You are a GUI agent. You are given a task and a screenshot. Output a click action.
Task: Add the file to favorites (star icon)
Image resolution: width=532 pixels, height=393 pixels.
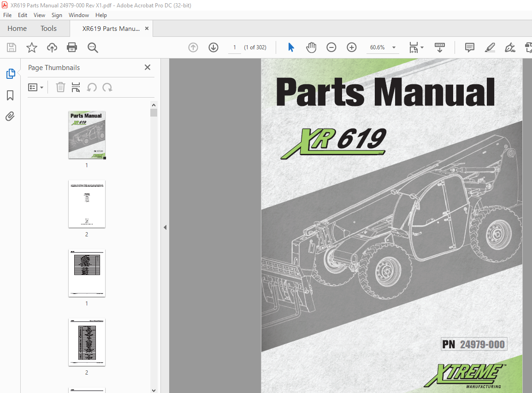(x=31, y=47)
